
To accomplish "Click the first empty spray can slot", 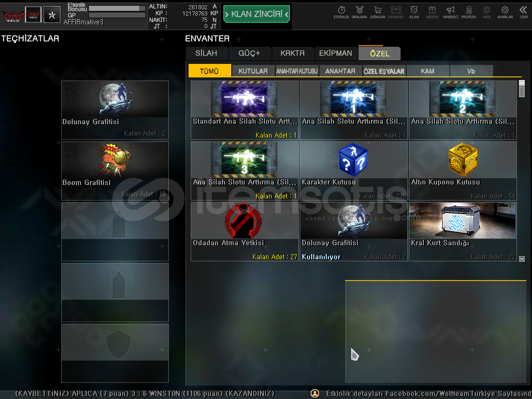I will 115,231.
